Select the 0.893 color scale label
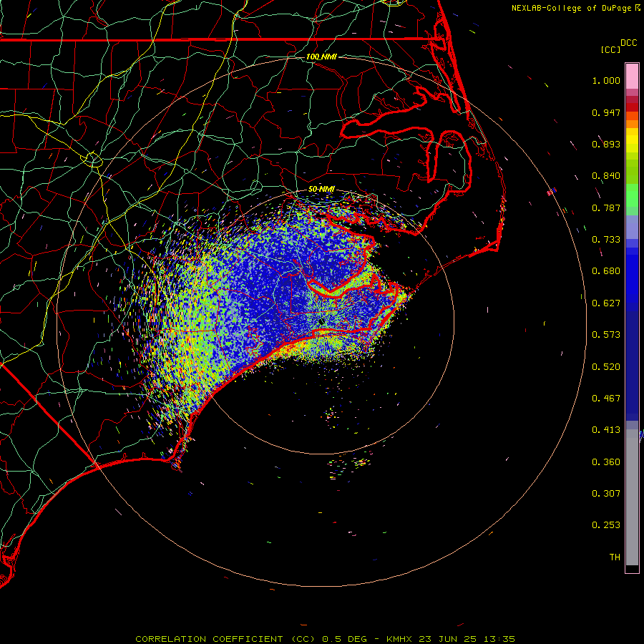Screen dimensions: 644x644 coord(606,144)
